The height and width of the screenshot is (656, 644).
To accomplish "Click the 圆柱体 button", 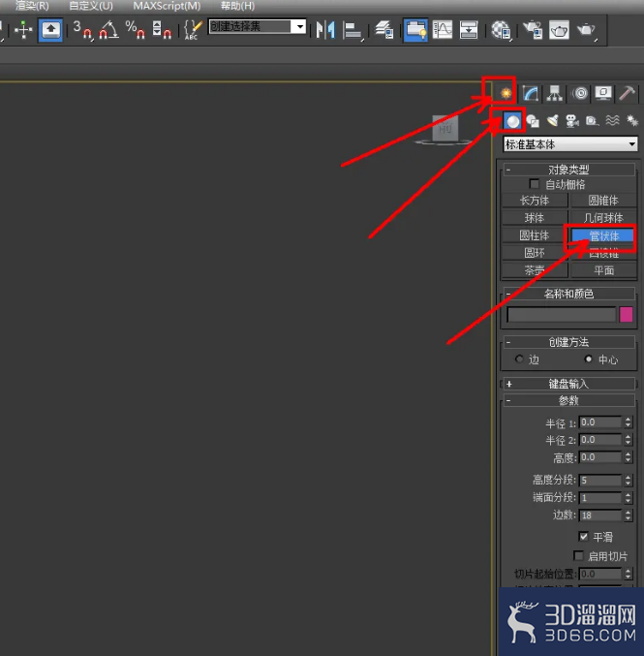I will click(x=535, y=235).
